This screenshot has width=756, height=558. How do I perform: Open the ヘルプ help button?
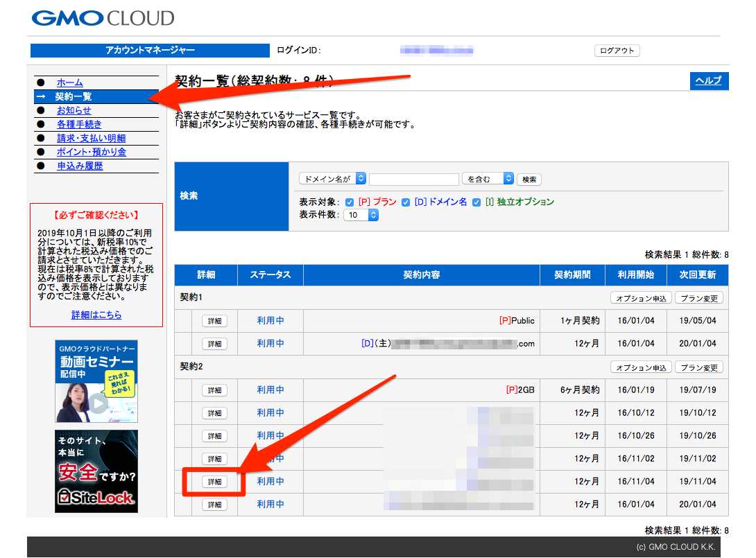point(709,81)
